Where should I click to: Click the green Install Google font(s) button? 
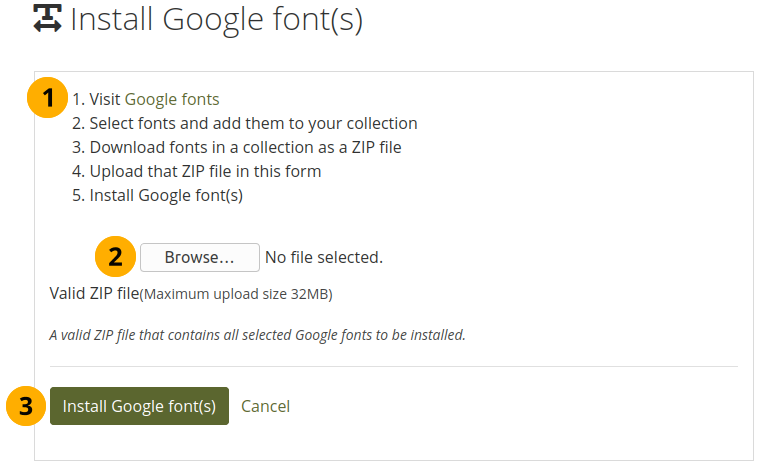point(139,406)
